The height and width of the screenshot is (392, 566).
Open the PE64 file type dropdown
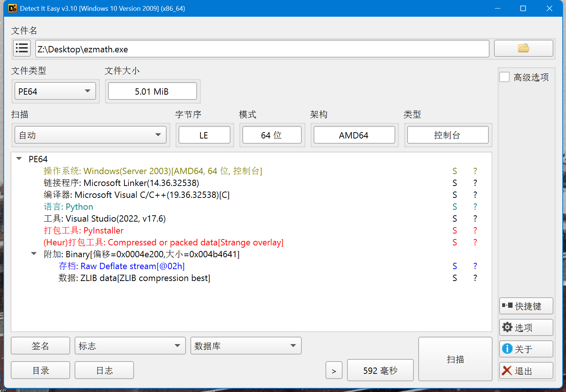pyautogui.click(x=55, y=91)
